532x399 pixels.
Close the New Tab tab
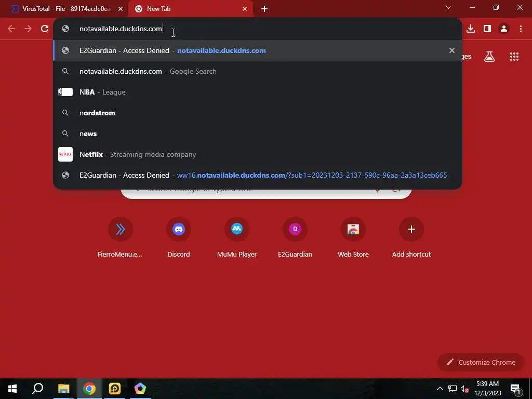pos(245,9)
